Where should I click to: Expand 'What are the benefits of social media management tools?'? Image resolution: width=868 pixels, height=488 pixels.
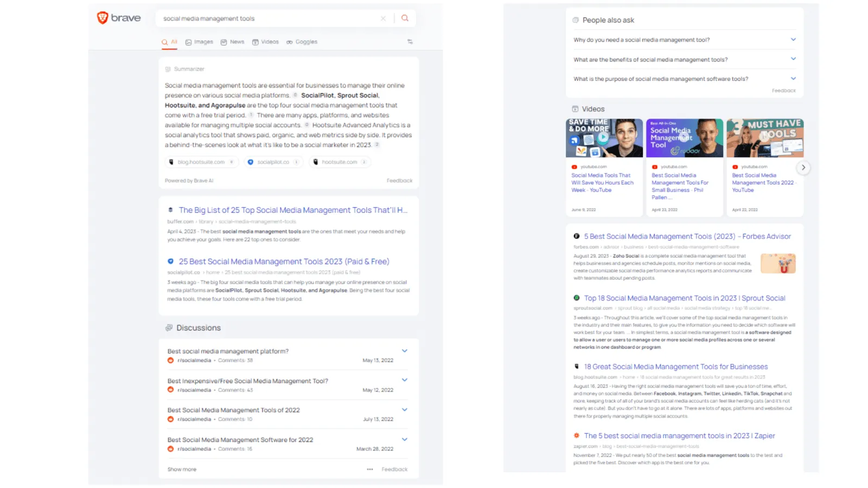click(x=793, y=59)
